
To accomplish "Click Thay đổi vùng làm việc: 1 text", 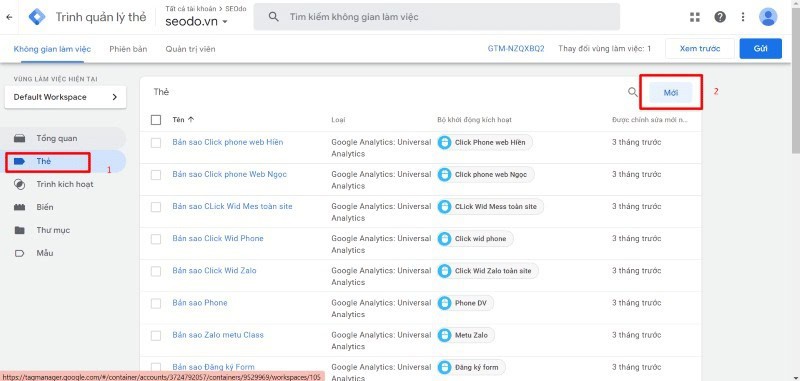I will tap(605, 49).
